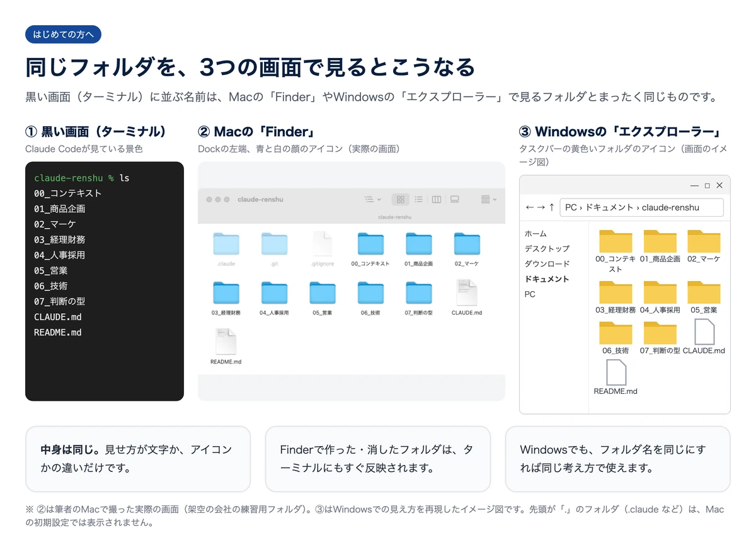Screen dimensions: 756x552
Task: Go up a level with Explorer's up arrow
Action: tap(552, 207)
